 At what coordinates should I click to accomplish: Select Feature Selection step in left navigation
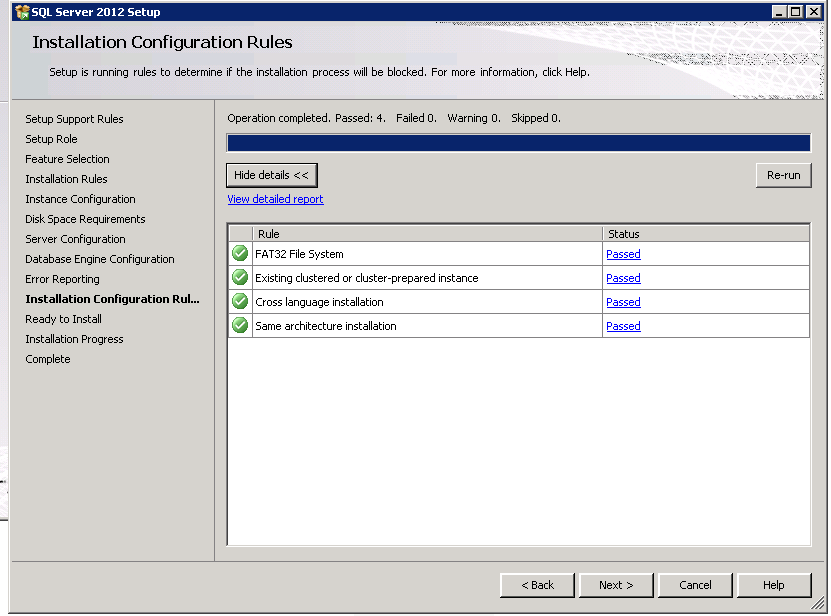pos(67,159)
